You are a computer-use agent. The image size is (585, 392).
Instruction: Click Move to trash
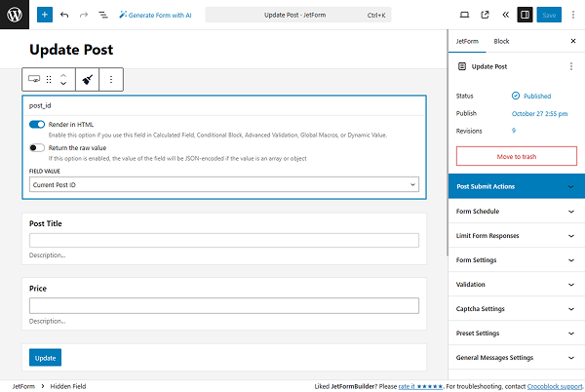tap(517, 156)
